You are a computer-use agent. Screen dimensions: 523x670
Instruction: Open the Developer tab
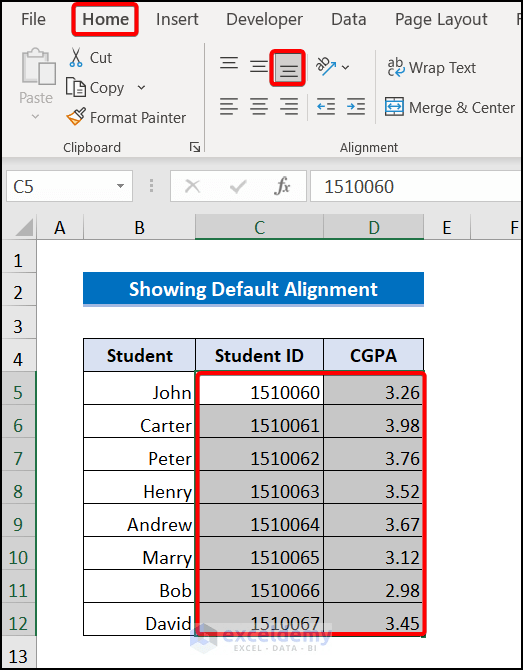(x=264, y=19)
